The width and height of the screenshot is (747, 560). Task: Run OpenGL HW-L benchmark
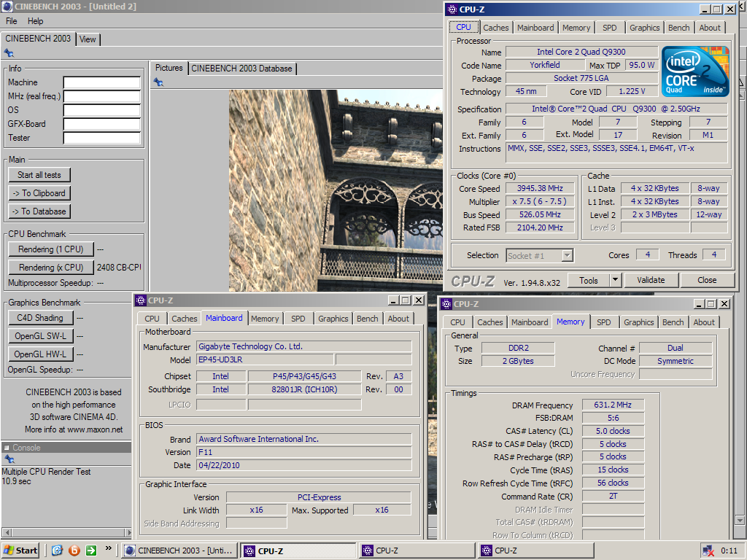(41, 354)
